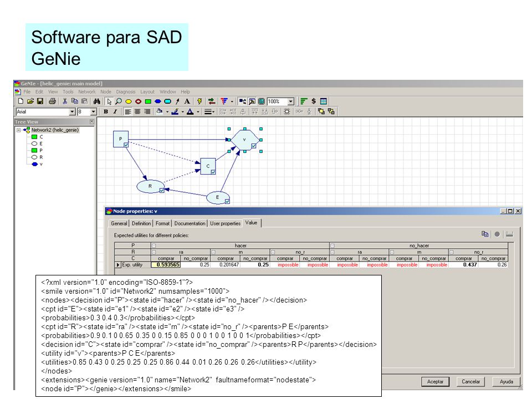The image size is (532, 399).
Task: Switch to the Definition tab
Action: coord(141,223)
